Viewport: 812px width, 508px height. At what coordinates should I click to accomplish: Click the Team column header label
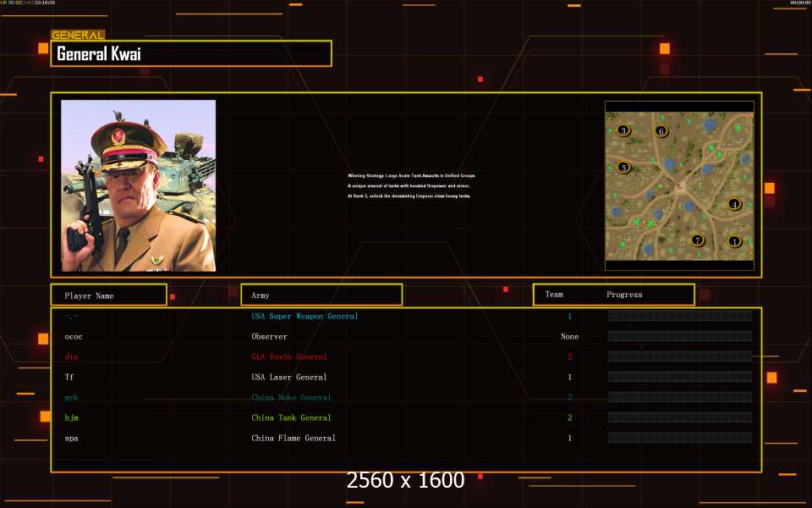(554, 295)
